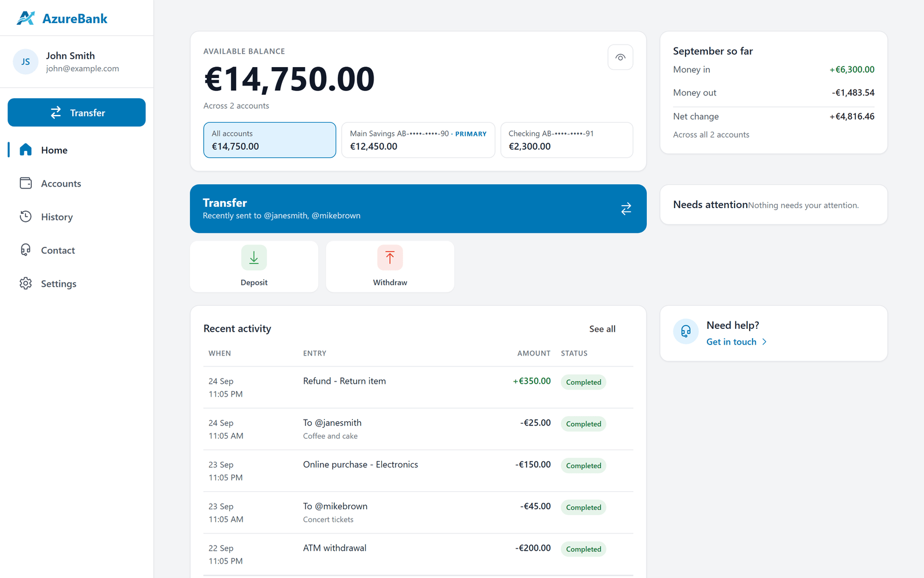Go to the History page
The width and height of the screenshot is (924, 578).
(77, 217)
